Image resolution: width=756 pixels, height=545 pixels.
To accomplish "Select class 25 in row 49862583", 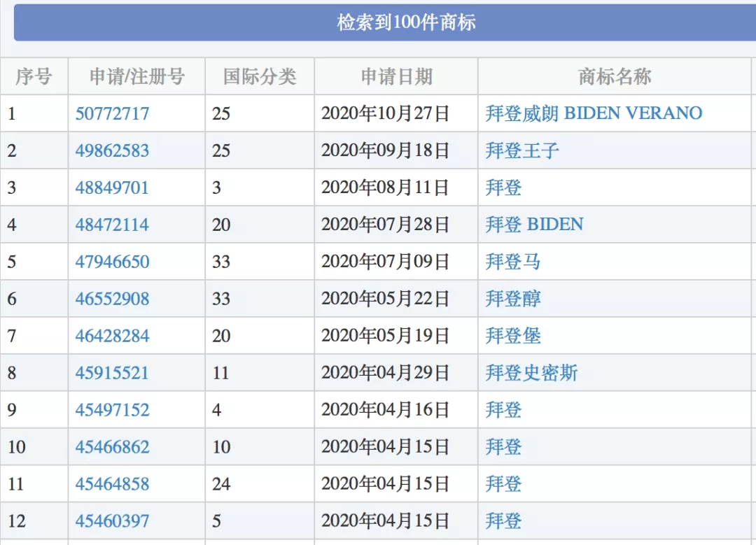I will tap(221, 151).
